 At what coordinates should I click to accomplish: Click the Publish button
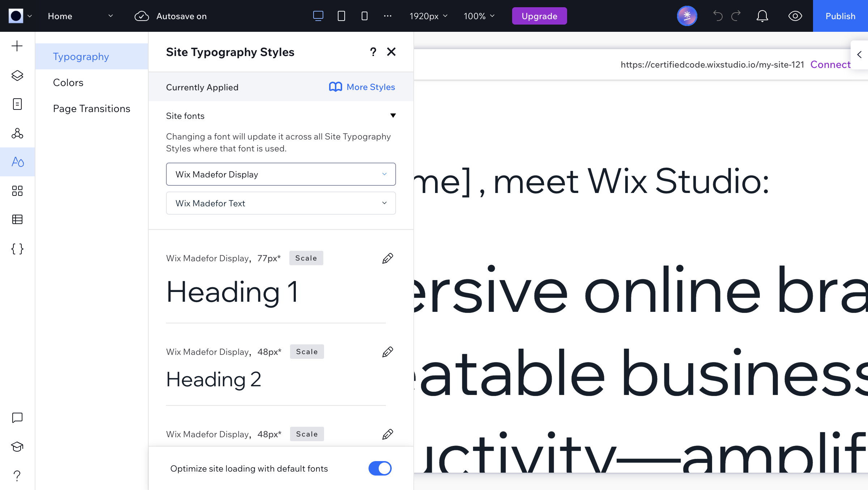(840, 16)
